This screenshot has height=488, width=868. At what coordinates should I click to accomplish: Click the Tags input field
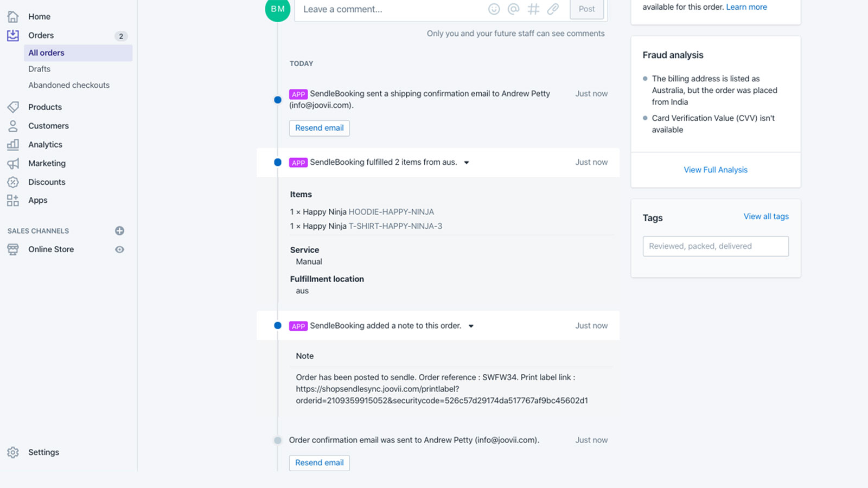[716, 246]
